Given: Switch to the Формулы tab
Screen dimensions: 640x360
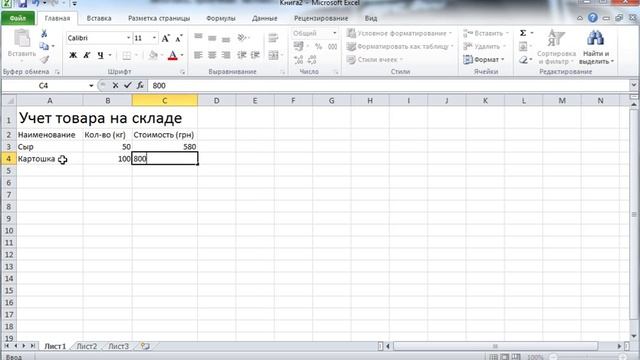Looking at the screenshot, I should pyautogui.click(x=220, y=18).
